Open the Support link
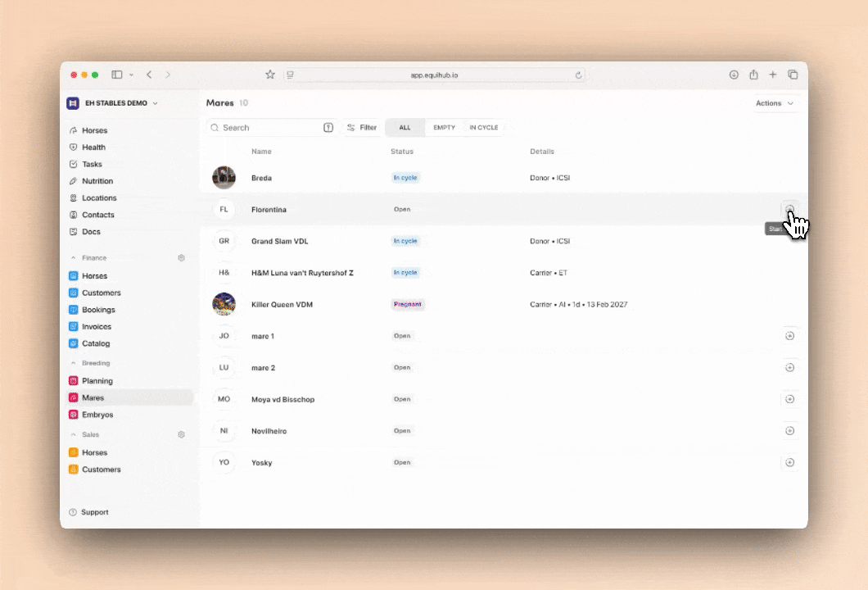868x590 pixels. click(94, 512)
